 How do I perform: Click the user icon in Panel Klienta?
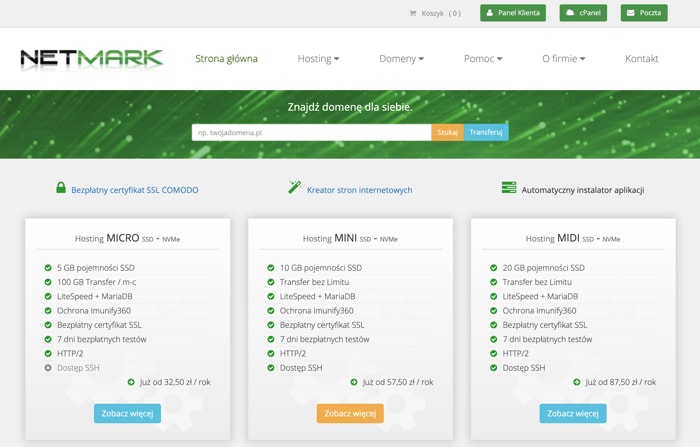click(488, 13)
